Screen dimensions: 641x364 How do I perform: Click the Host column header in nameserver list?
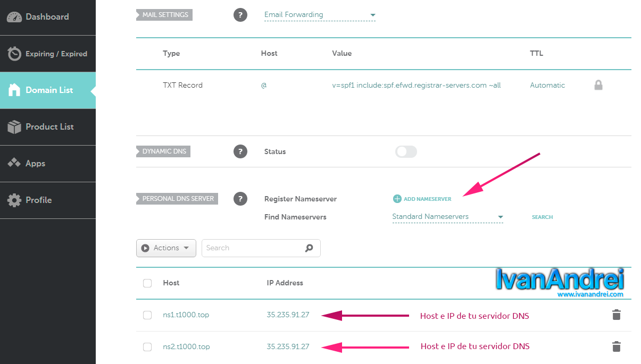click(171, 283)
